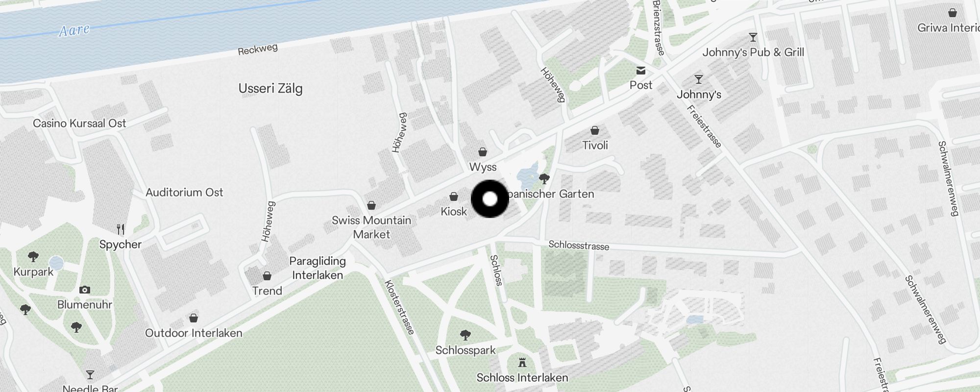Click Johnny's cocktail glass icon
The width and height of the screenshot is (980, 392).
pyautogui.click(x=699, y=79)
